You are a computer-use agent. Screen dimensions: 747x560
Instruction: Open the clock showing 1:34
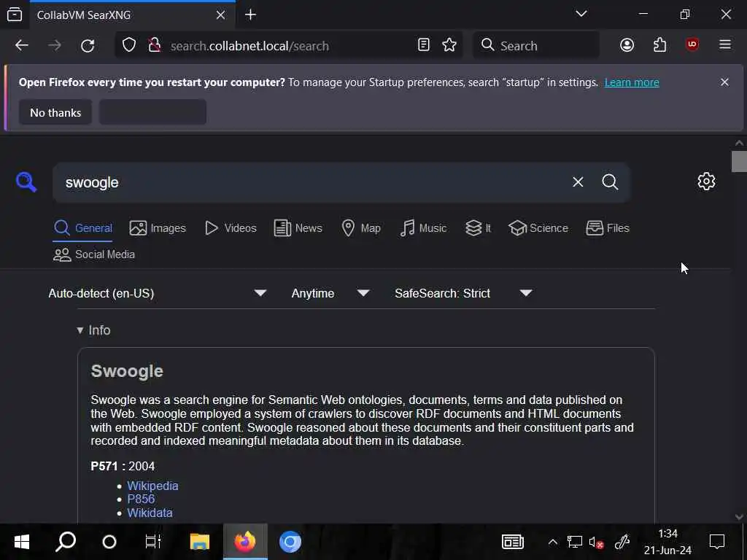667,542
